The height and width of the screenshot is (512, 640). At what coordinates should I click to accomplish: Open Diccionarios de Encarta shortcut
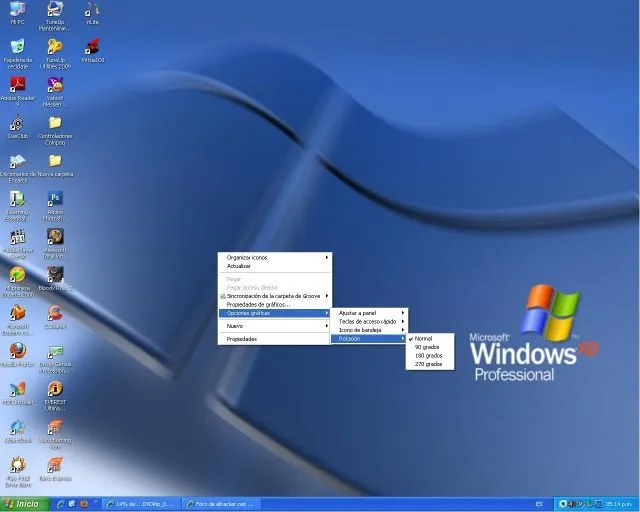[18, 168]
